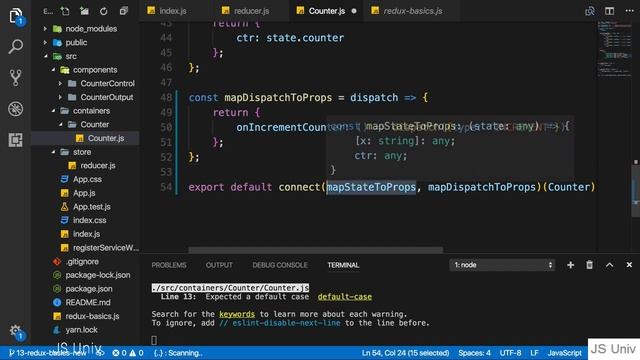
Task: Click the errors count in status bar
Action: [x=120, y=353]
